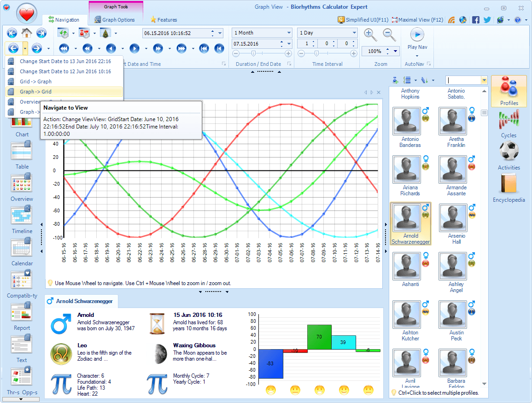
Task: Click the Home navigation icon
Action: pos(26,33)
